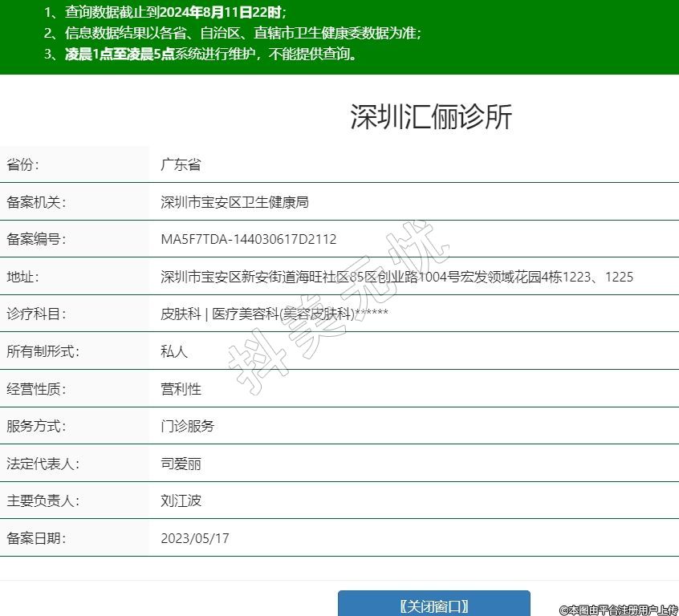Click the 广东省 province value
This screenshot has height=616, width=679.
[x=181, y=164]
